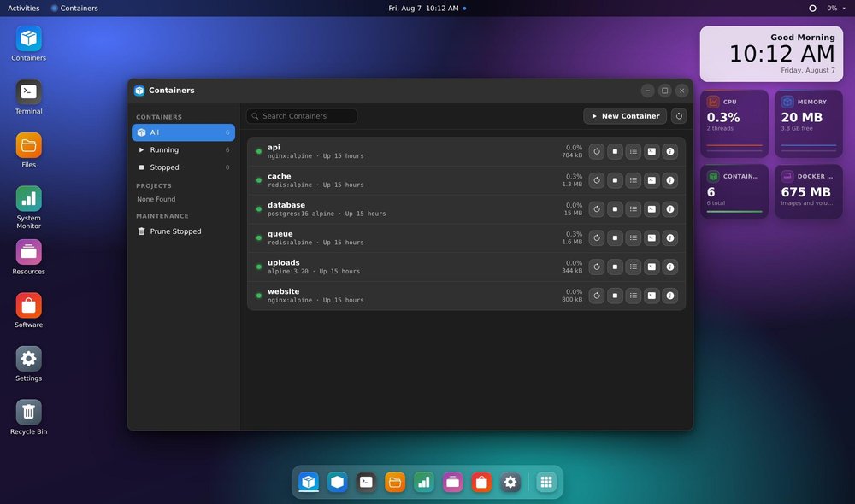Image resolution: width=855 pixels, height=504 pixels.
Task: Open the Memory widget card
Action: [809, 124]
